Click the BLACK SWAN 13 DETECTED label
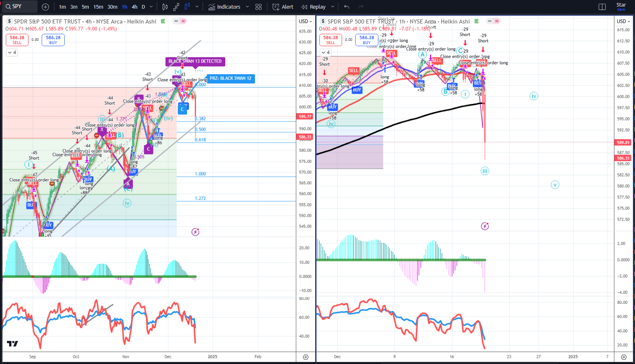This screenshot has height=364, width=635. [195, 61]
